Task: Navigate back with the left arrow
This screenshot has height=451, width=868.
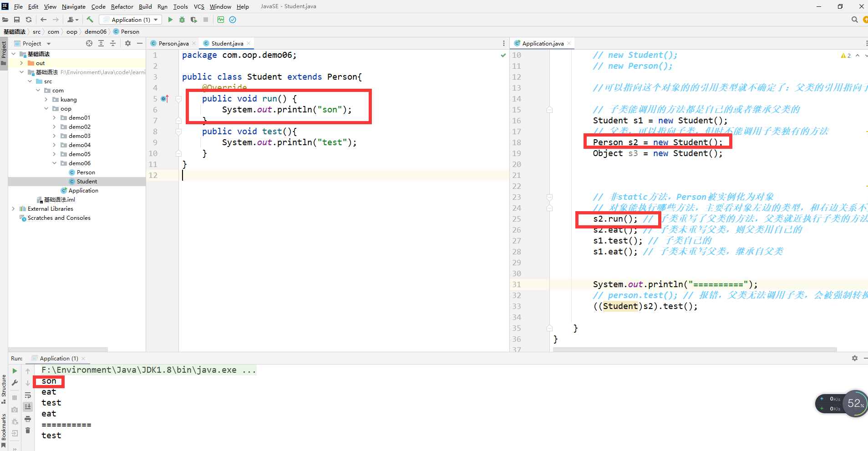Action: coord(44,20)
